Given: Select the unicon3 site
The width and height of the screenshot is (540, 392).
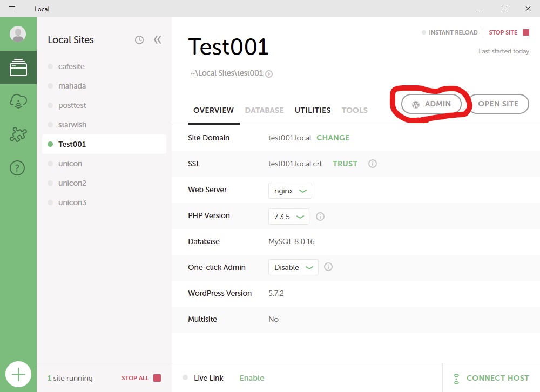Looking at the screenshot, I should click(104, 202).
